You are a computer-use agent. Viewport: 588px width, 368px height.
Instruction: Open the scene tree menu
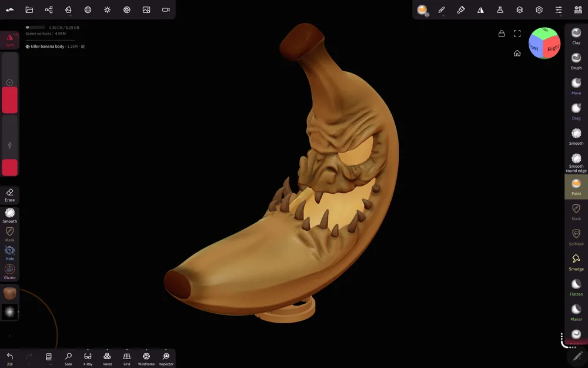[49, 10]
